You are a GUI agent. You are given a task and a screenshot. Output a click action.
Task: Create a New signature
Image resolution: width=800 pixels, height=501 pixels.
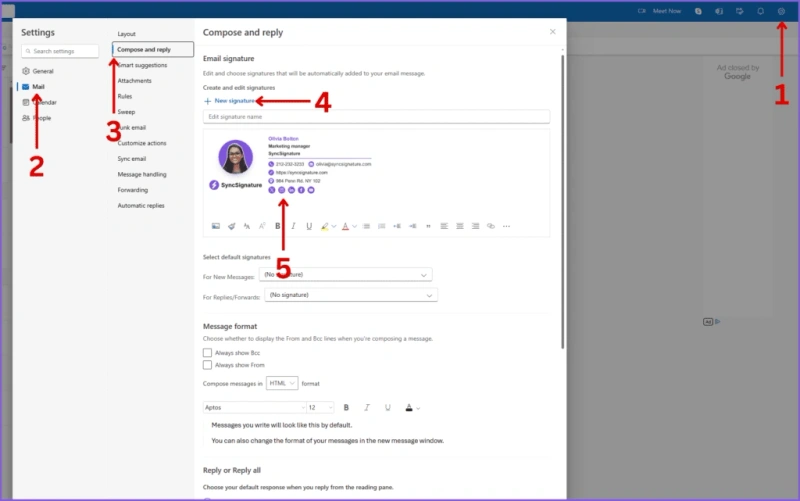coord(230,101)
